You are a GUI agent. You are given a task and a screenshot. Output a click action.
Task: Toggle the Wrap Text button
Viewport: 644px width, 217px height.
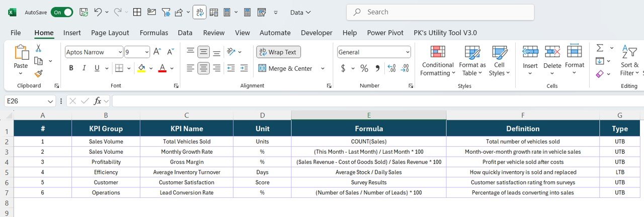coord(278,52)
